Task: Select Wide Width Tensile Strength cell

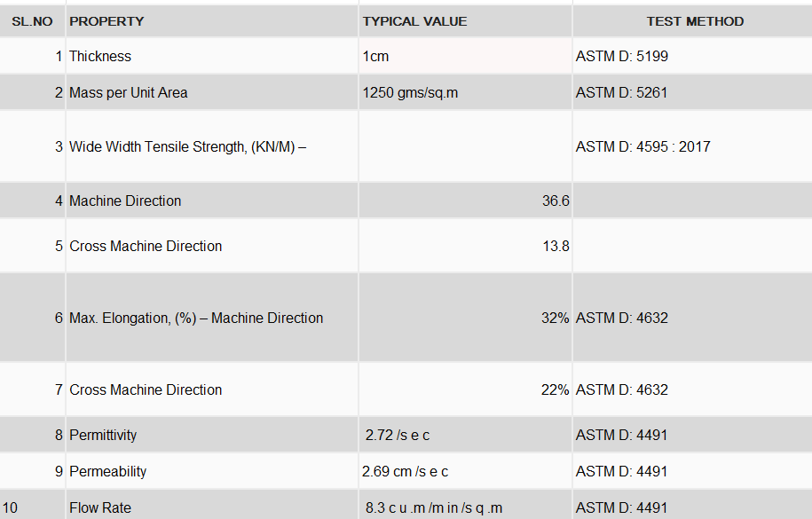Action: [x=212, y=146]
